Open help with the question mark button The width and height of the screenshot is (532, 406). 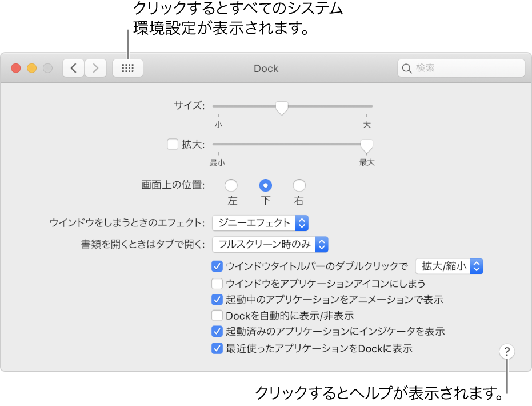[506, 351]
